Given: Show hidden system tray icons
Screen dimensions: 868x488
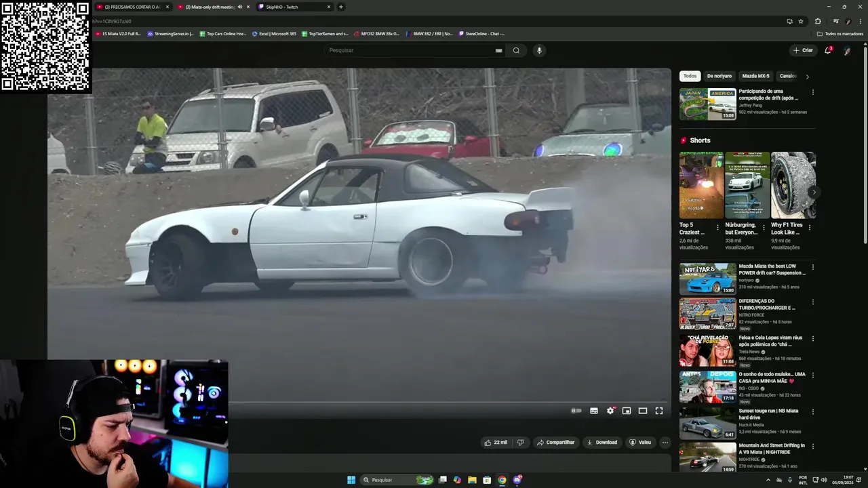Looking at the screenshot, I should click(x=768, y=480).
